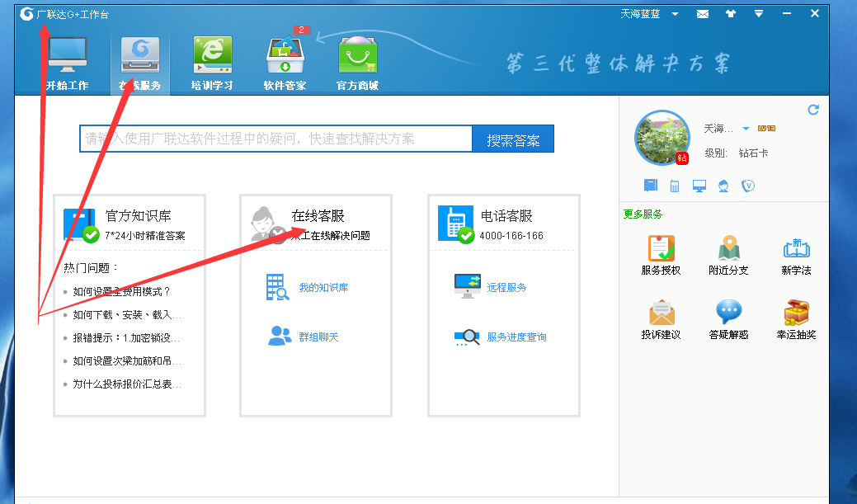857x504 pixels.
Task: Click the 4000-166-166 phone number
Action: click(511, 236)
